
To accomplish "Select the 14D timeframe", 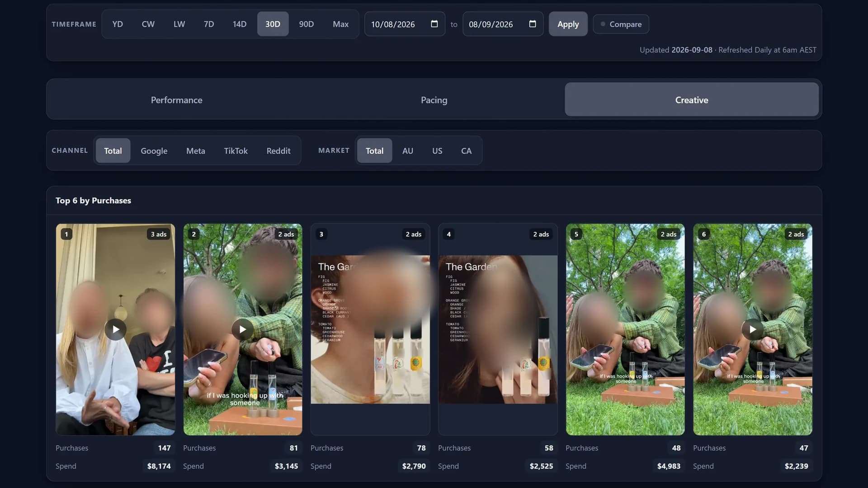I will [240, 24].
